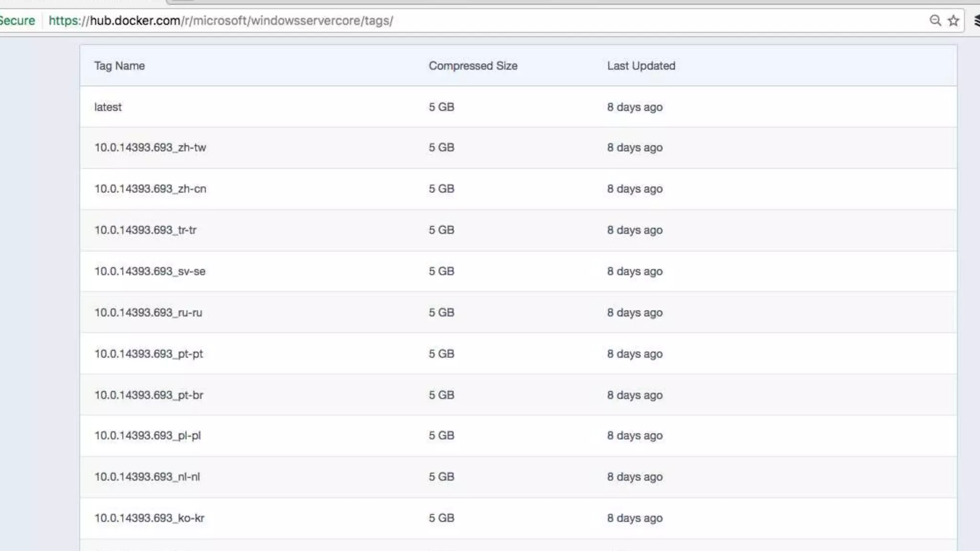Click the 5 GB size of the latest tag

pos(441,107)
